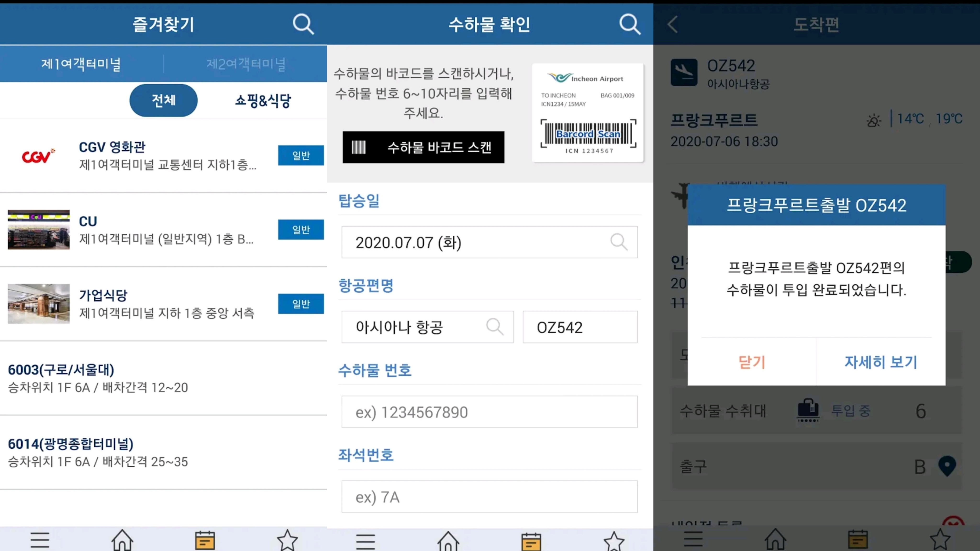Click 자세히 보기 in the dialog

point(881,362)
